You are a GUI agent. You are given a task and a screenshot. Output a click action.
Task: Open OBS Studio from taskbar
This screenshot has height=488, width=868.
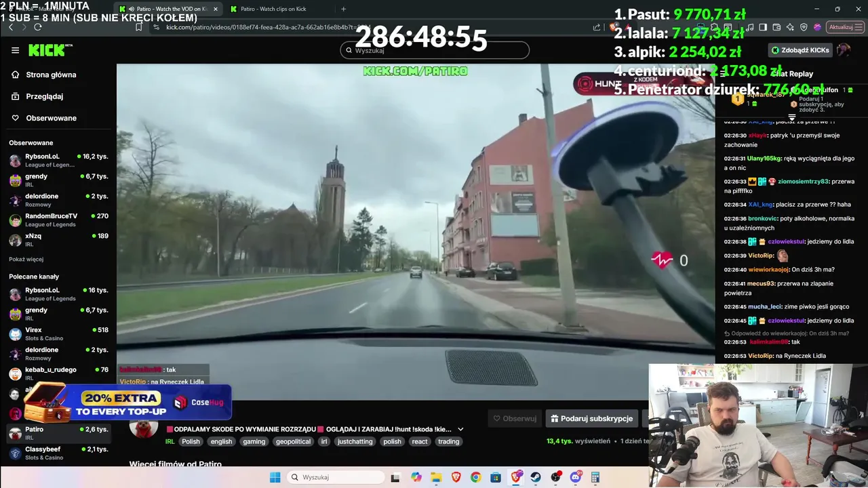click(x=555, y=477)
